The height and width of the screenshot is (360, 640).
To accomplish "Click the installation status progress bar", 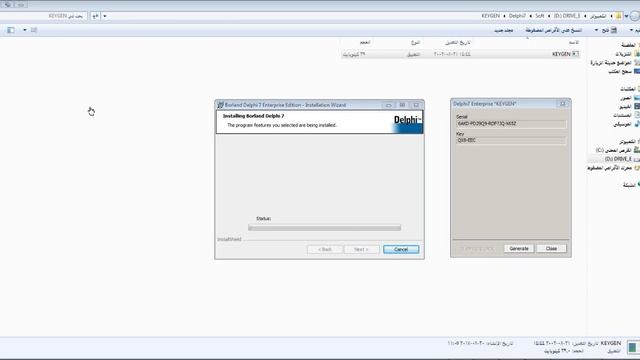I will point(324,228).
